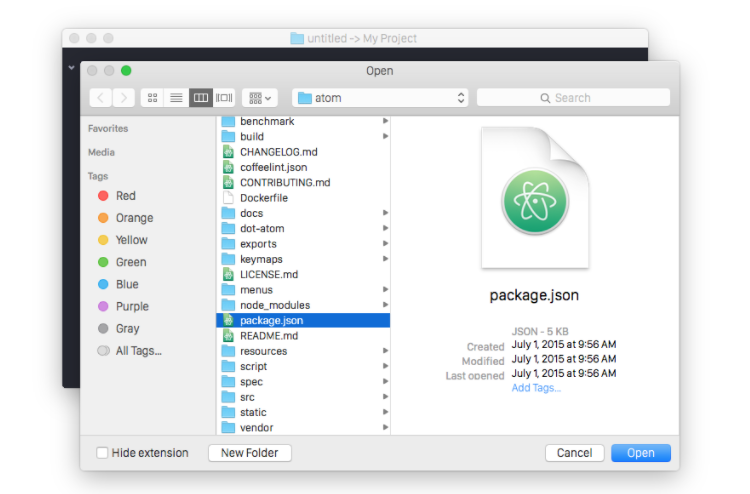Open the atom folder path popup
Screen dimensions: 750x494
[x=380, y=98]
